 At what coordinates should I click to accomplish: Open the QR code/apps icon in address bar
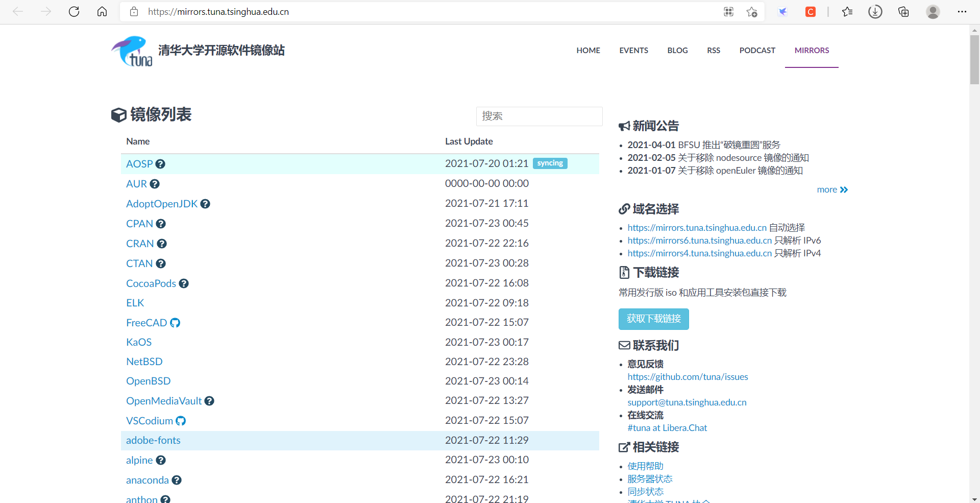729,11
